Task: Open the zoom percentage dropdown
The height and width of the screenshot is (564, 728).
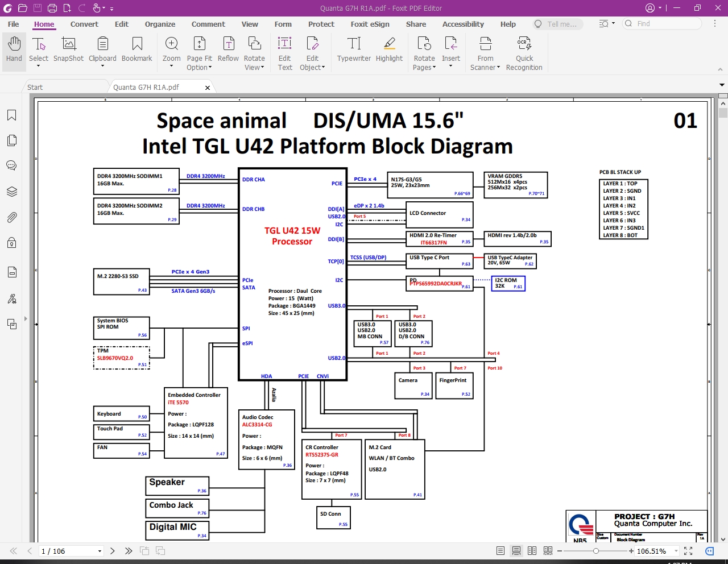Action: (676, 551)
